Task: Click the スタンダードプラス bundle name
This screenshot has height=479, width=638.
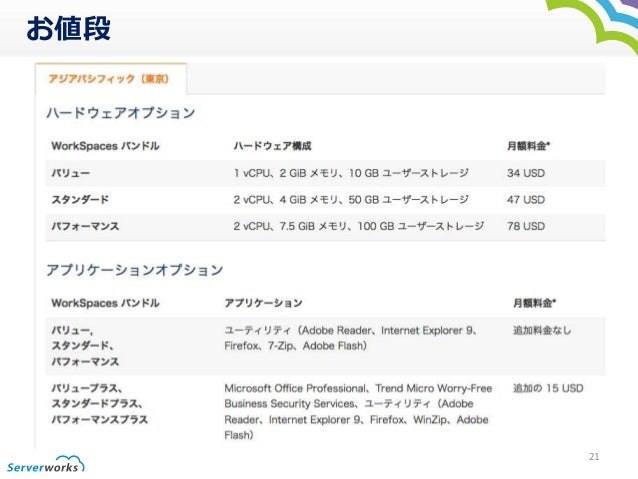Action: tap(97, 404)
